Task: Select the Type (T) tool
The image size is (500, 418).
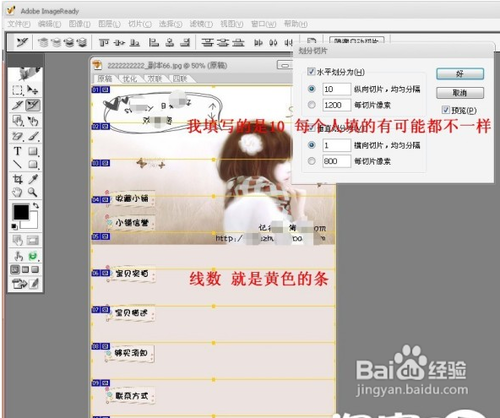Action: click(17, 151)
